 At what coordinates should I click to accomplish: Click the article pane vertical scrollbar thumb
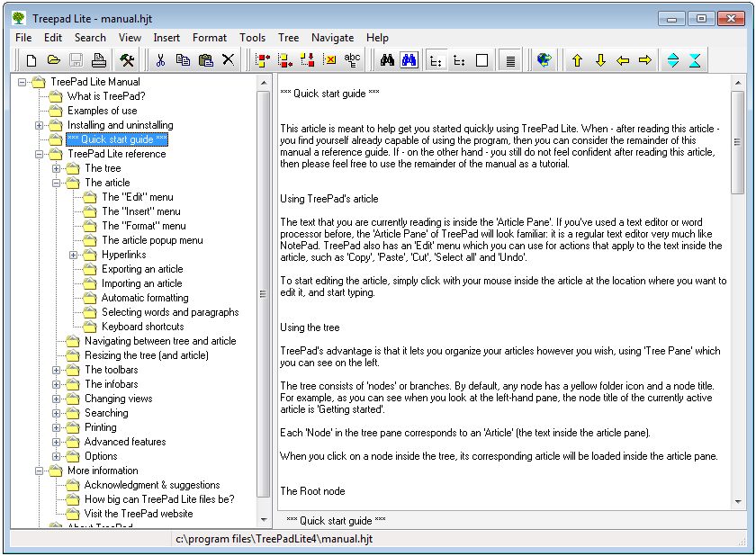(x=738, y=142)
